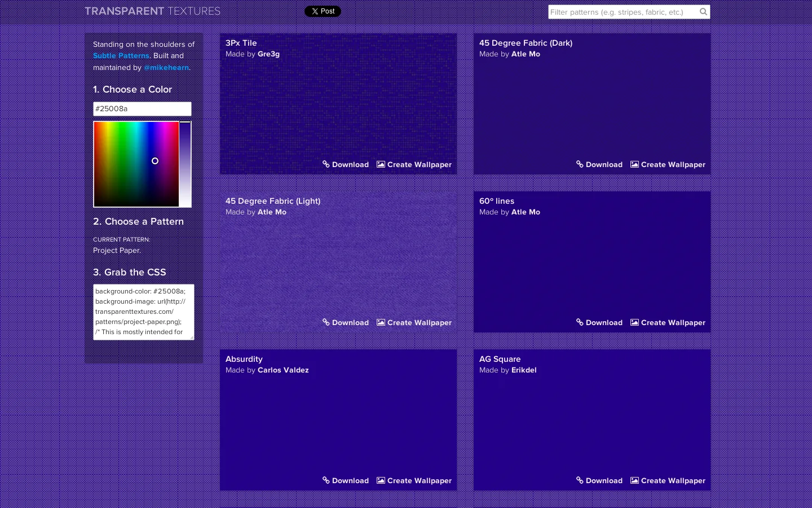Share via the X Post button
This screenshot has height=508, width=812.
tap(323, 11)
